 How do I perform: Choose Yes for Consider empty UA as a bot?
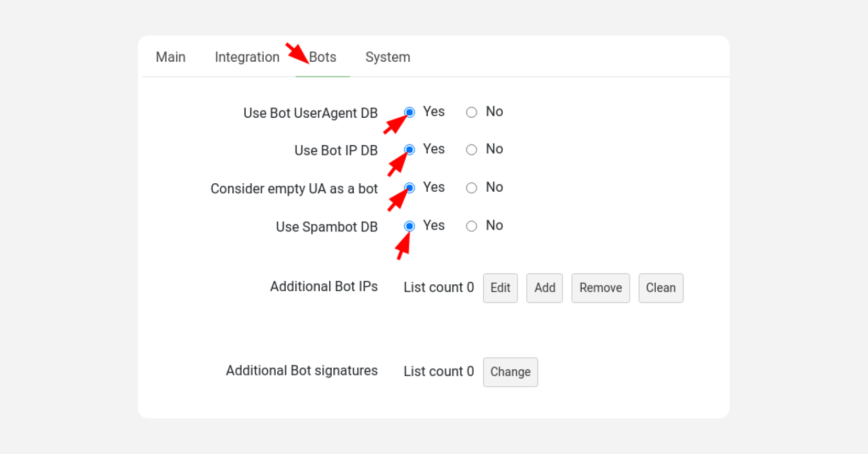[410, 188]
